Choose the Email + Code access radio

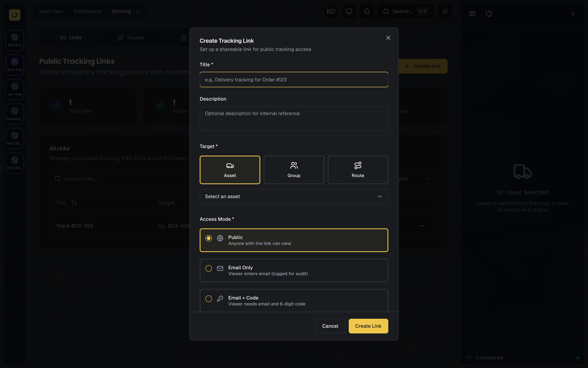208,299
